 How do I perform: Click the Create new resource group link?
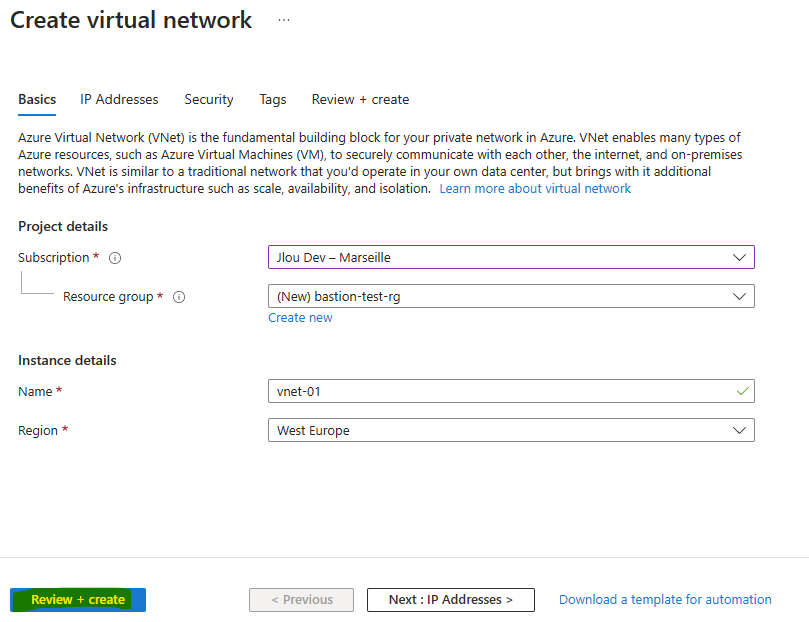[x=300, y=318]
